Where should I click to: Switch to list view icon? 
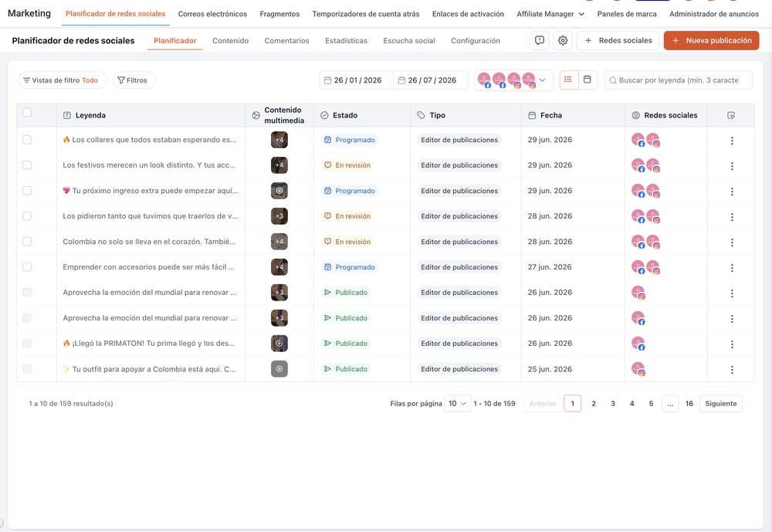point(568,80)
